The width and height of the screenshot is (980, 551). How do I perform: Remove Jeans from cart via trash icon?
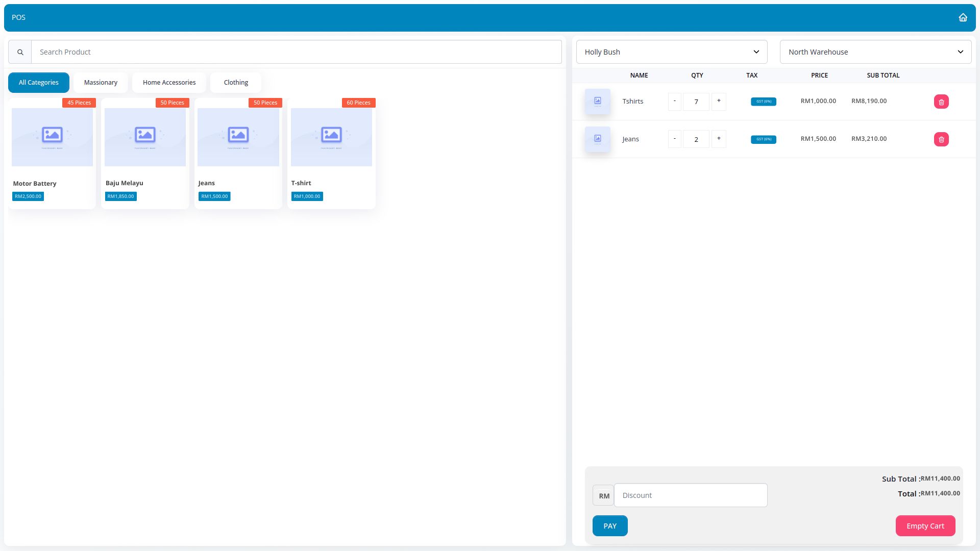click(x=941, y=139)
